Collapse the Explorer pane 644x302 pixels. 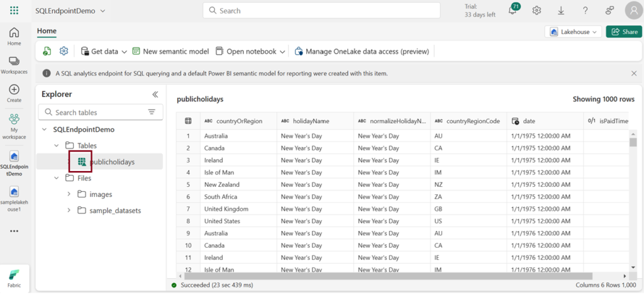pos(155,94)
